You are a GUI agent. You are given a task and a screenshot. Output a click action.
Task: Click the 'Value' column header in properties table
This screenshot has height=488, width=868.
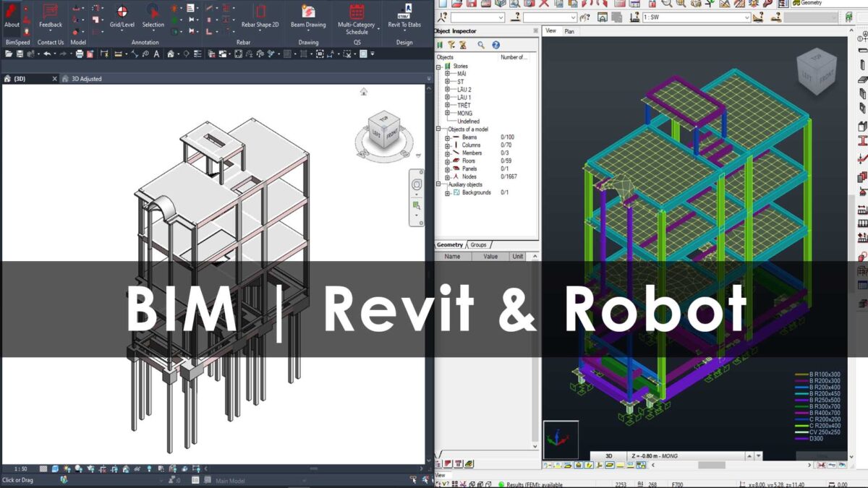pos(490,257)
